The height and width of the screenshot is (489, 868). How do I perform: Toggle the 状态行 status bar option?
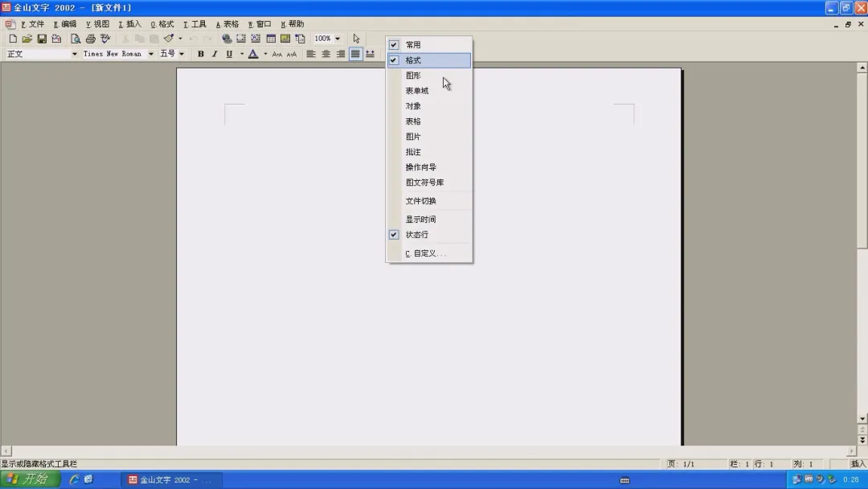point(429,235)
